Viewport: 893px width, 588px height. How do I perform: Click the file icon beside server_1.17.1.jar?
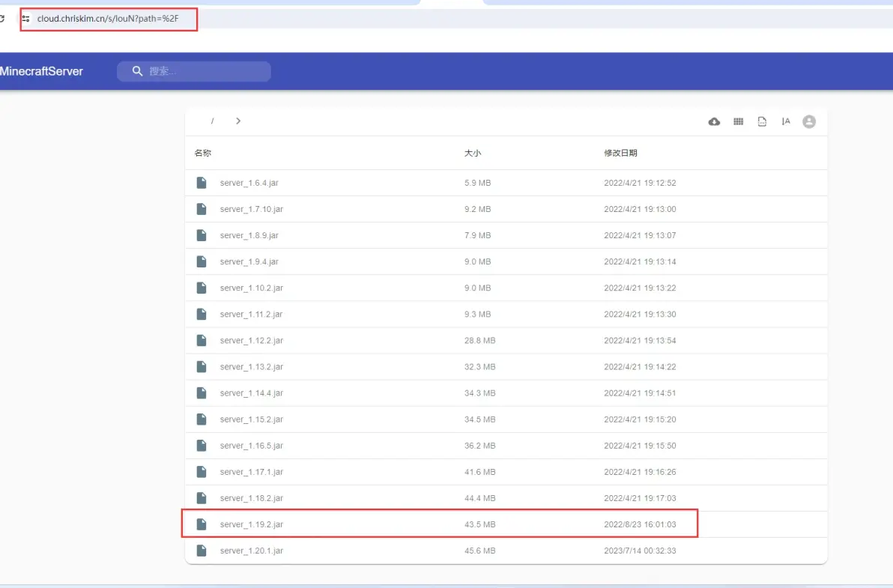tap(202, 472)
